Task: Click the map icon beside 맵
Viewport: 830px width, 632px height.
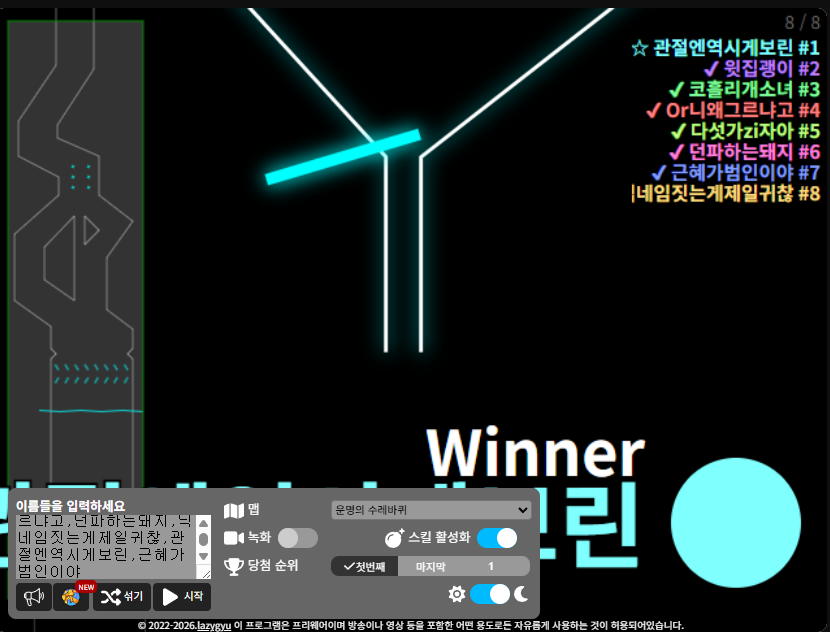Action: (x=233, y=511)
